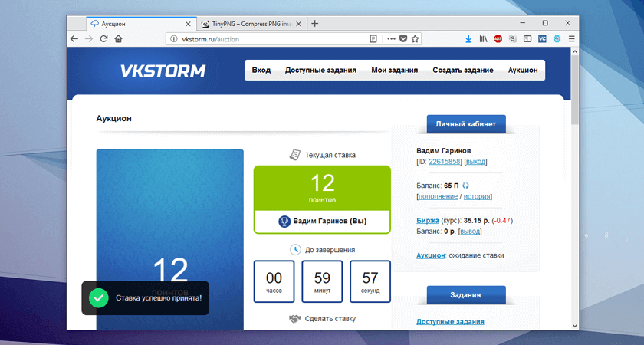Click the S extension icon in toolbar
Screen dimensions: 644x345
[x=513, y=38]
